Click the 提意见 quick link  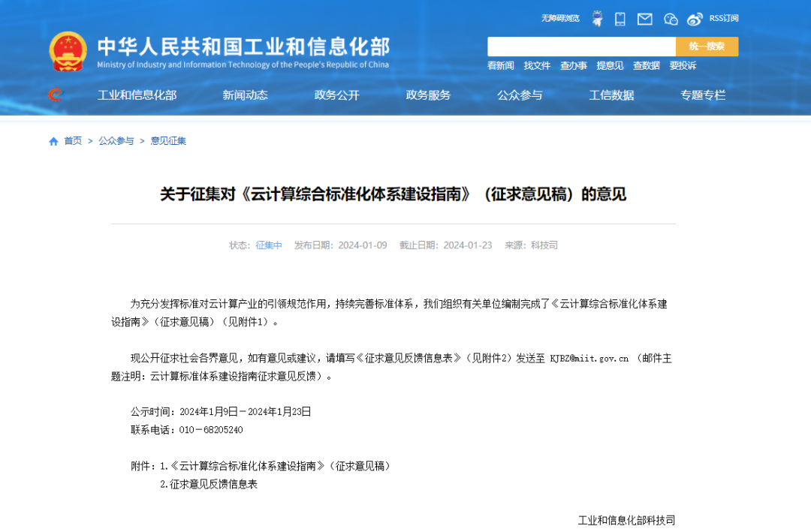610,66
